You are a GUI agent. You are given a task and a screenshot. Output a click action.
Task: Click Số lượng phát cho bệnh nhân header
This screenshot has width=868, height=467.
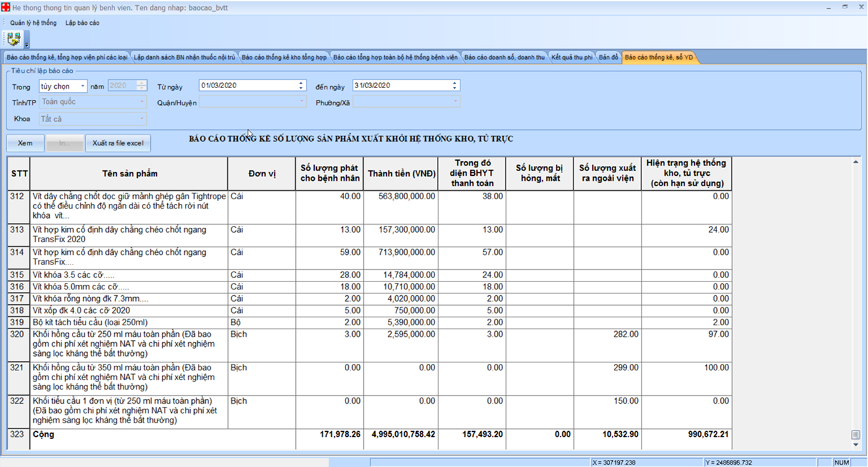(330, 174)
